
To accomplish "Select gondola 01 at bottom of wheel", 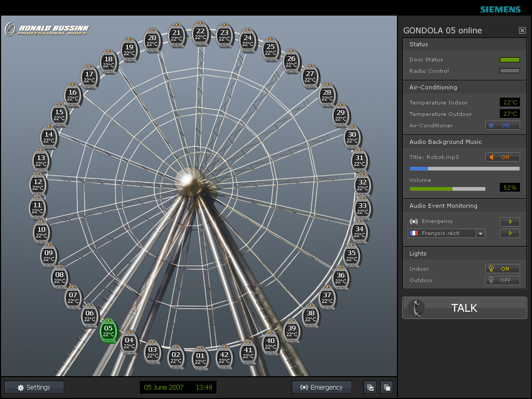I will [x=200, y=358].
